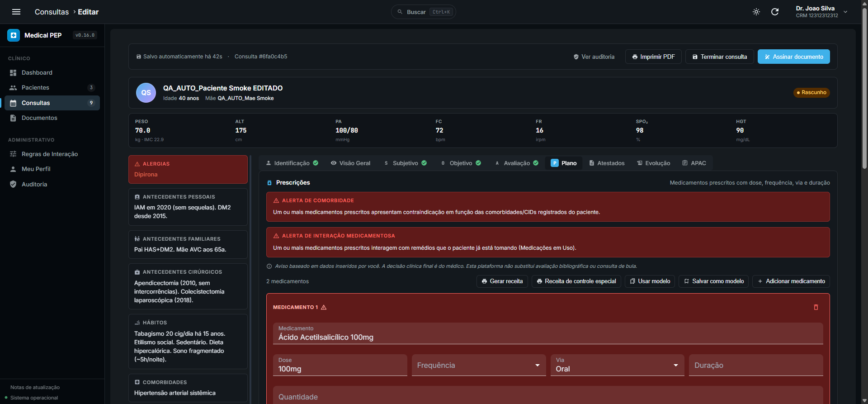
Task: Click the Usar modelo button
Action: (650, 281)
